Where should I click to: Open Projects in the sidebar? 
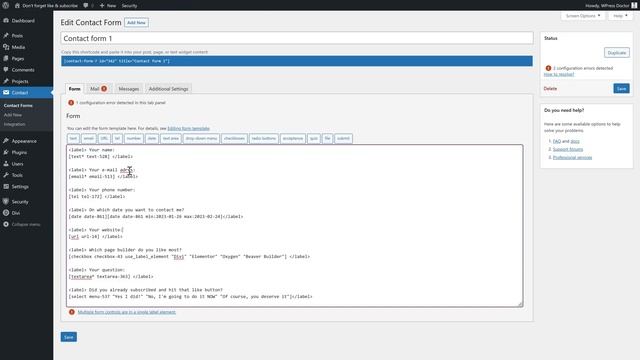(20, 82)
